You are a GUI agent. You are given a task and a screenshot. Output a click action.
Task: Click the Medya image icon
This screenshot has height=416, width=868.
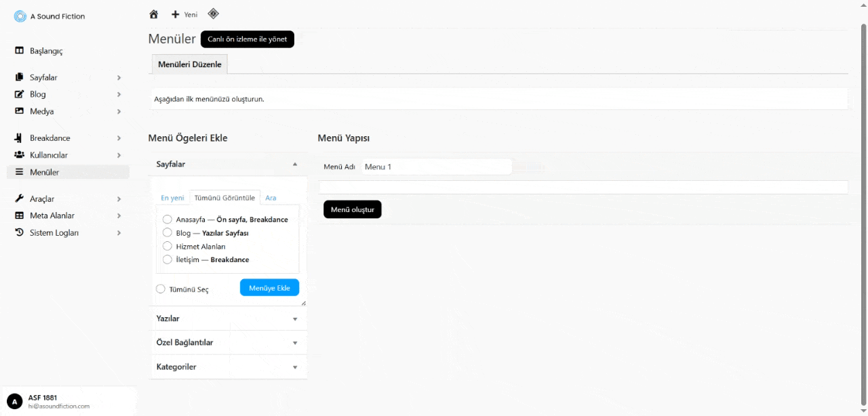(20, 111)
